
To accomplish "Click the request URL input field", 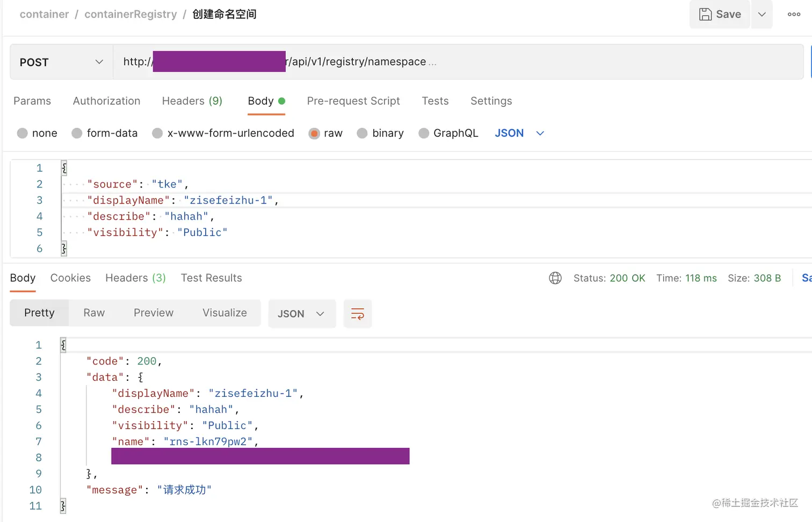I will [483, 62].
